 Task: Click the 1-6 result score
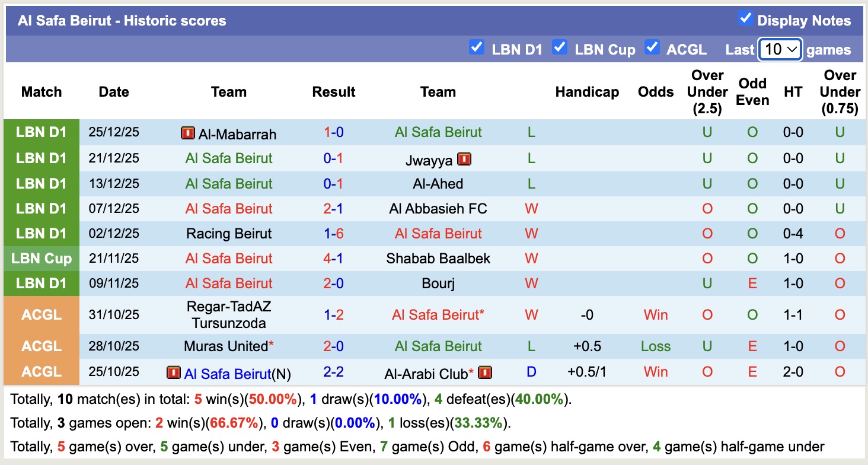(x=334, y=234)
